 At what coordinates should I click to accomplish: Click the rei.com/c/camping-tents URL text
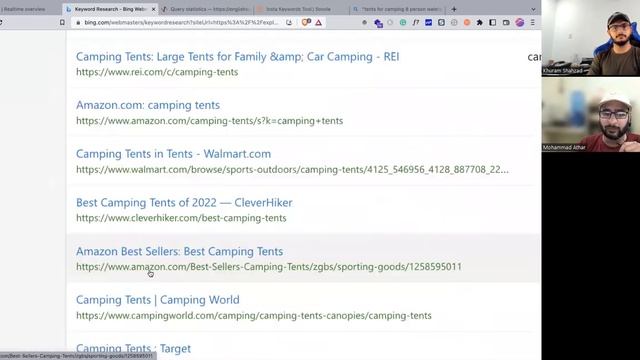click(157, 72)
